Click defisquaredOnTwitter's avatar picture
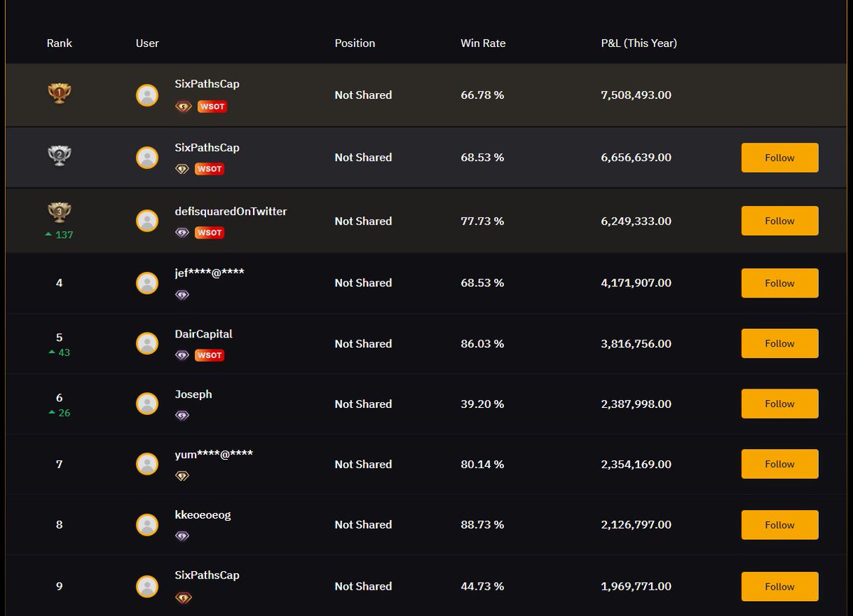 [x=147, y=220]
